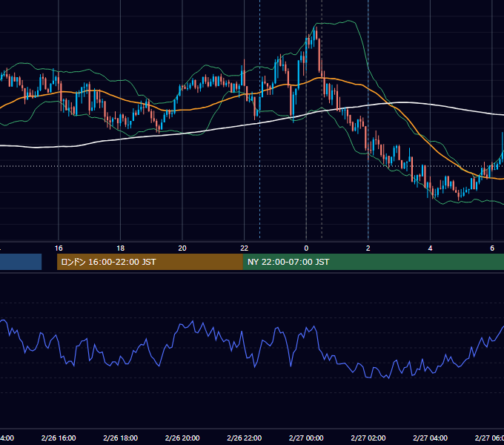Click the 2/27 02:00 date label
The width and height of the screenshot is (504, 445).
[368, 438]
